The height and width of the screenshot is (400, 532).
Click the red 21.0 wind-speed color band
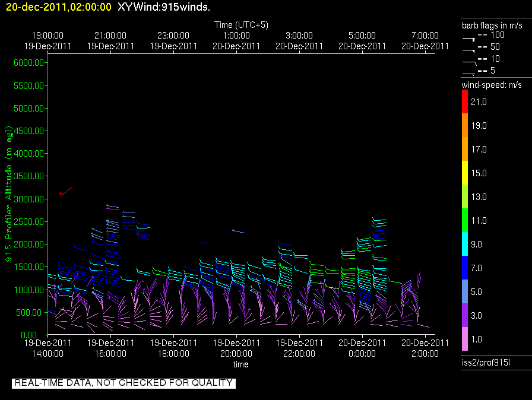[465, 101]
